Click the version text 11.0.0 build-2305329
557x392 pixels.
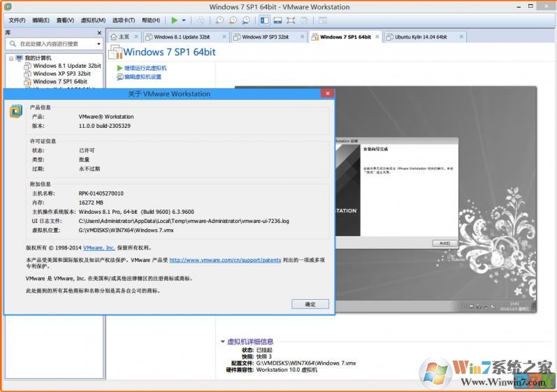tap(104, 126)
